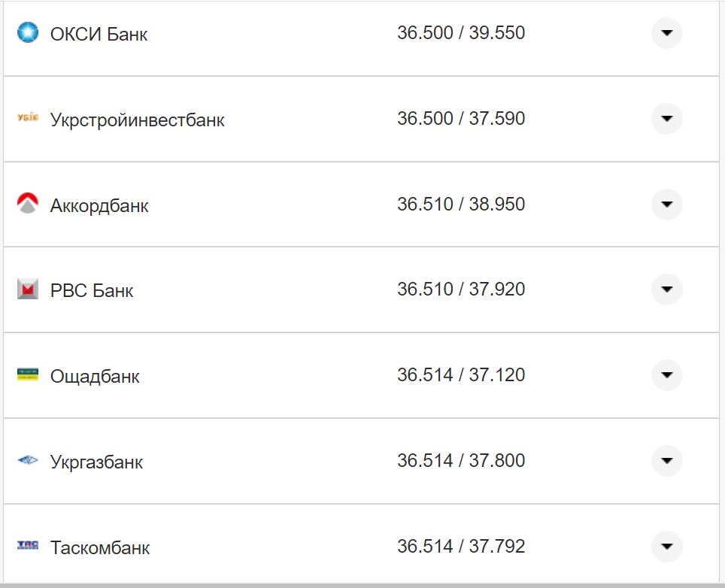Screen dimensions: 725x588
Task: Open Аккордбанк dropdown arrow
Action: tap(666, 205)
